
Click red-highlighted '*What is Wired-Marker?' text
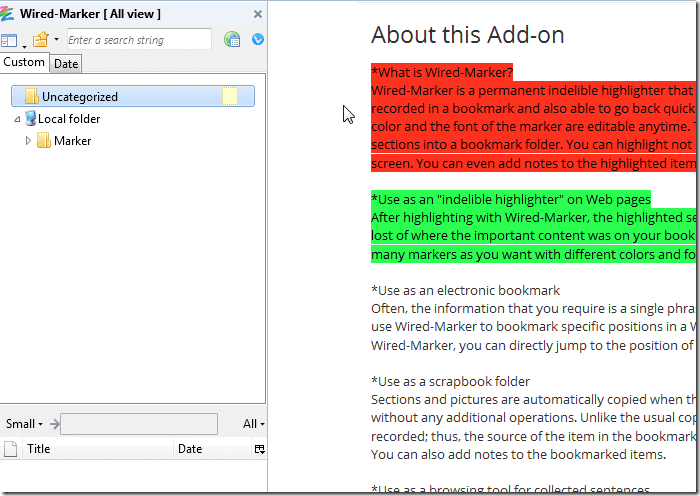(x=442, y=72)
